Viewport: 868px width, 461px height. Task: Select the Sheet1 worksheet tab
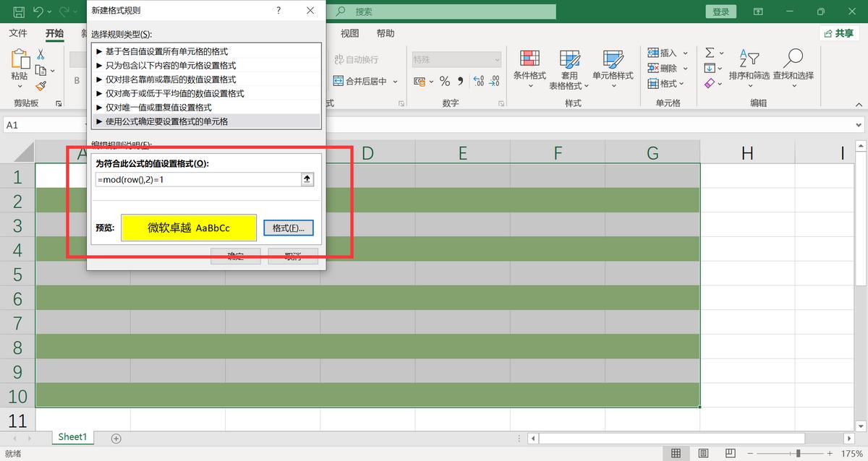(x=72, y=437)
